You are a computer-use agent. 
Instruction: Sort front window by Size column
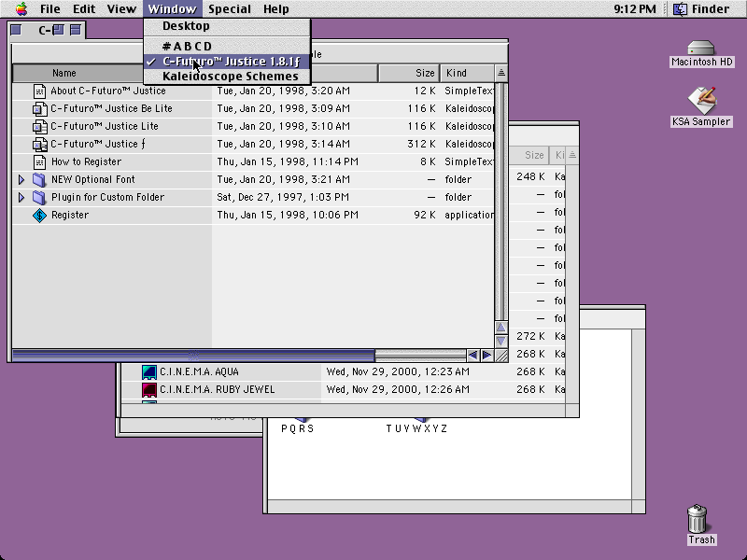(409, 74)
